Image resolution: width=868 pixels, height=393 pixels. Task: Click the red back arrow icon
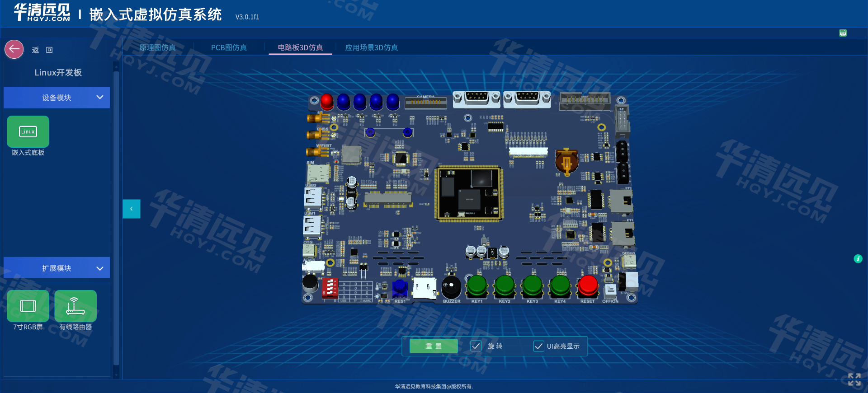pyautogui.click(x=14, y=49)
